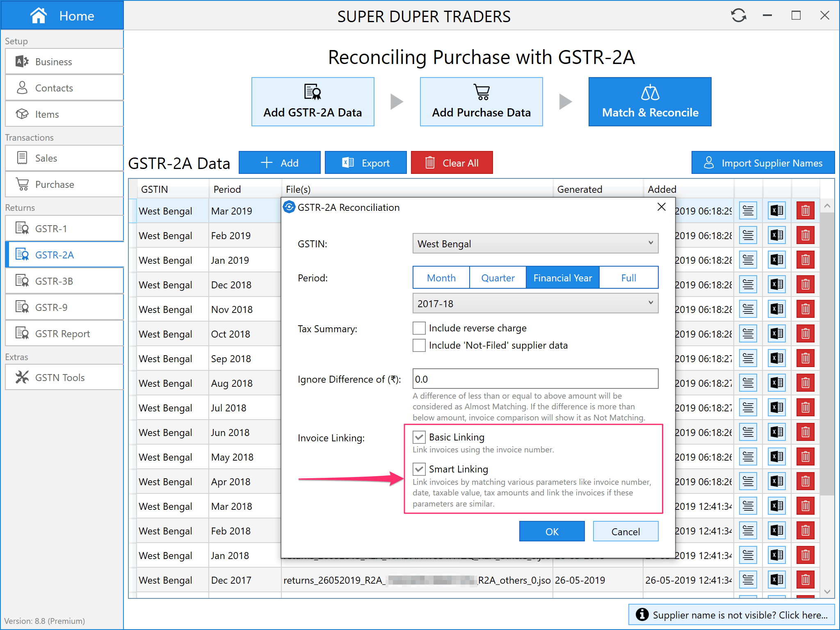Click the Ignore Difference amount field
The width and height of the screenshot is (840, 630).
535,379
